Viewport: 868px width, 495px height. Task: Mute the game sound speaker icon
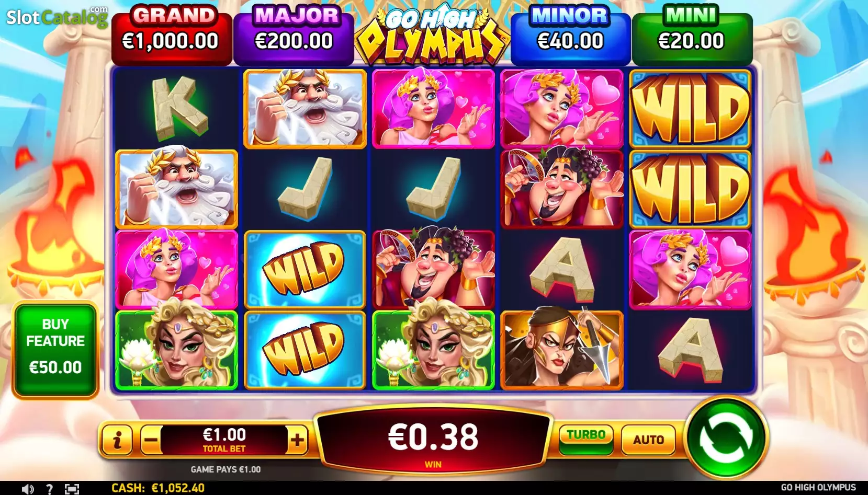click(28, 489)
